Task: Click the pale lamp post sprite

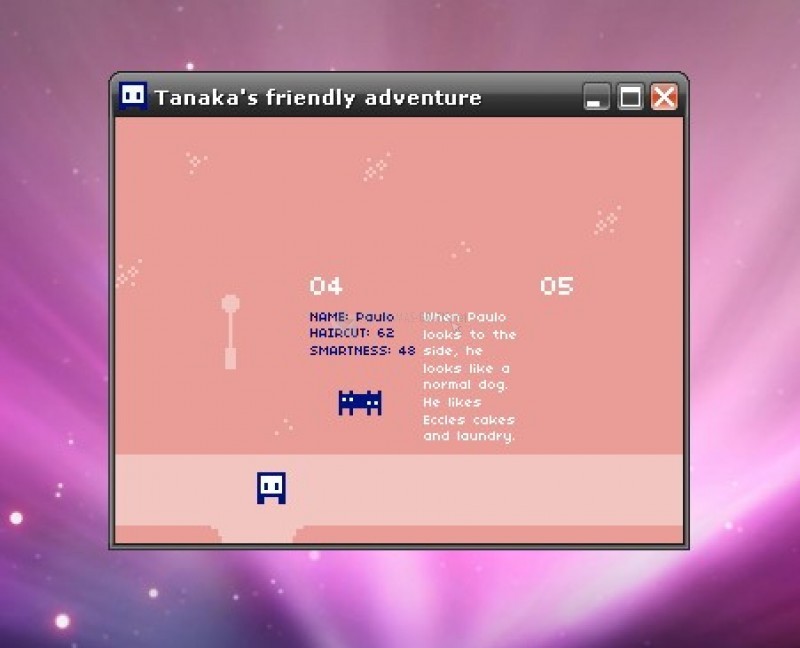Action: [x=230, y=332]
